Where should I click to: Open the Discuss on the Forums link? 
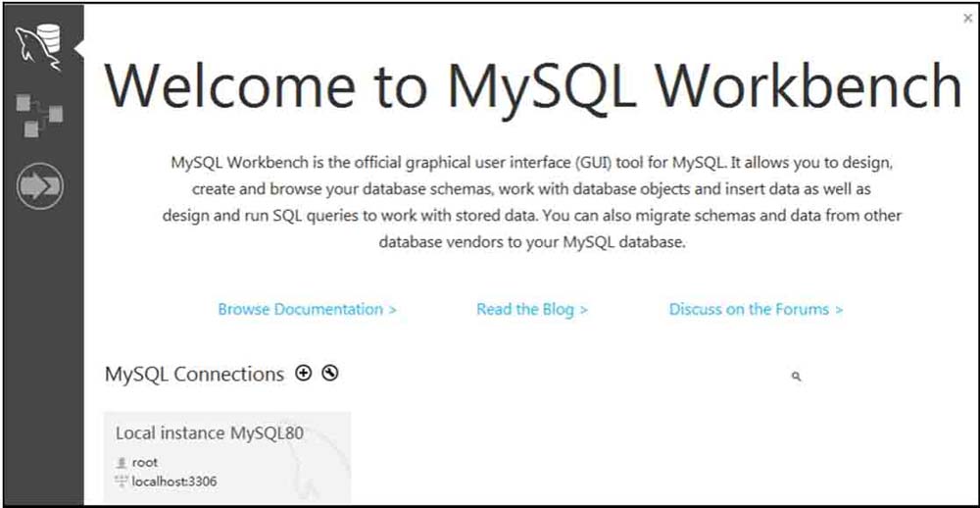pyautogui.click(x=756, y=309)
